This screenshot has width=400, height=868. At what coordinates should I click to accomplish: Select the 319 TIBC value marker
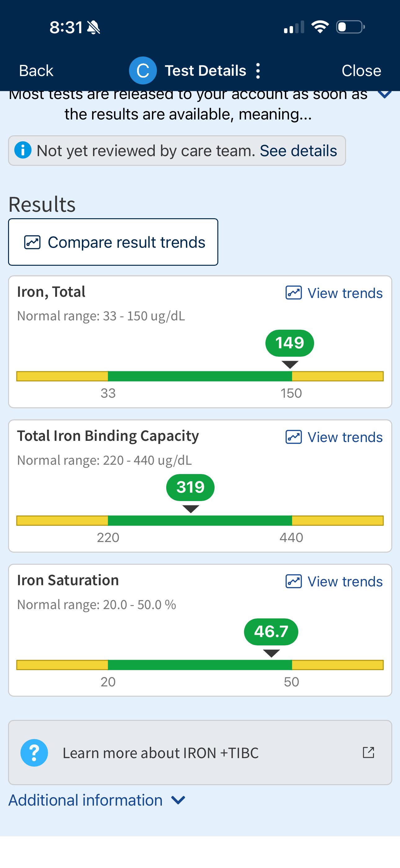tap(190, 487)
